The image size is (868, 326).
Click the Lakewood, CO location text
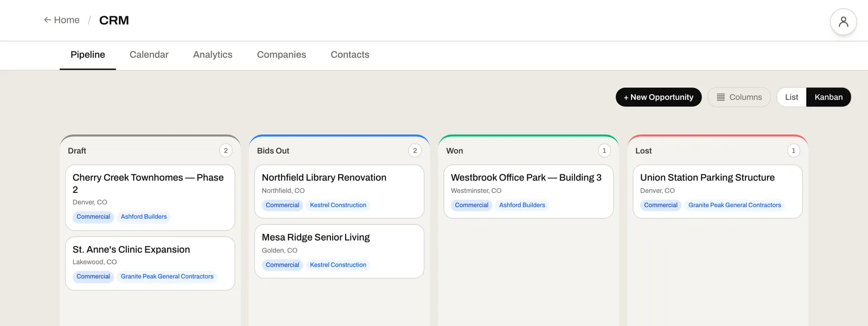coord(95,262)
